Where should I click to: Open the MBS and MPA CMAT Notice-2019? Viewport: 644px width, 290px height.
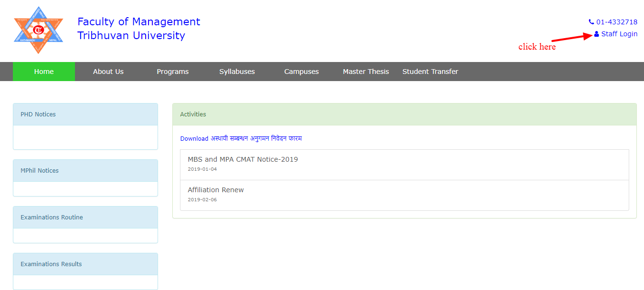pos(243,159)
